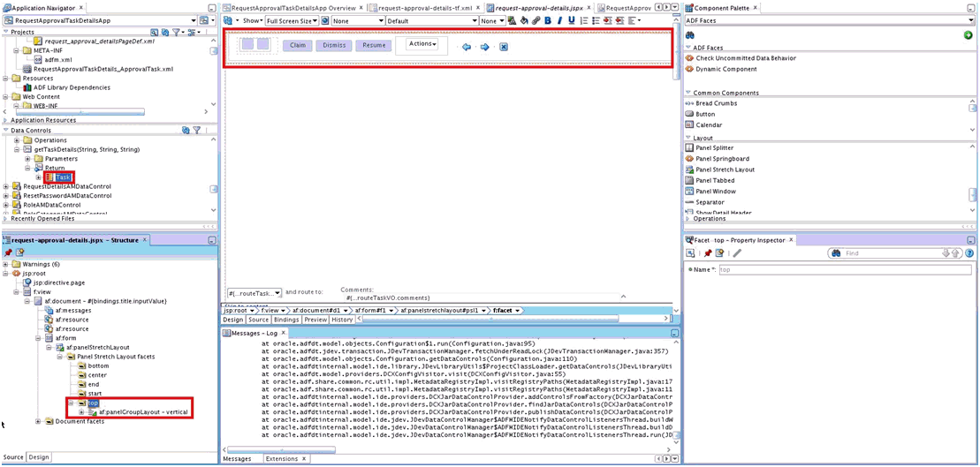Viewport: 980px width, 467px height.
Task: Click the blue left arrow in the design view
Action: pyautogui.click(x=467, y=48)
